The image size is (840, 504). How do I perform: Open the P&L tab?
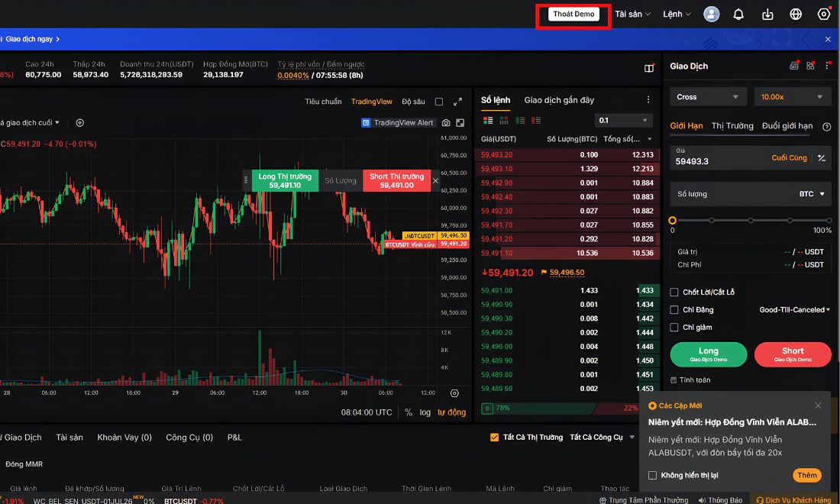[x=234, y=438]
